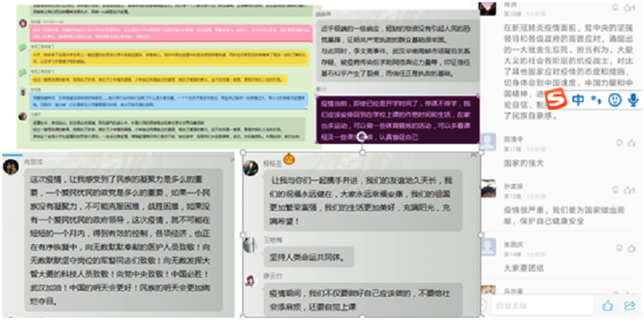Click the avatar beside the blue bubble
Viewport: 644px width, 320px height.
pos(23,92)
